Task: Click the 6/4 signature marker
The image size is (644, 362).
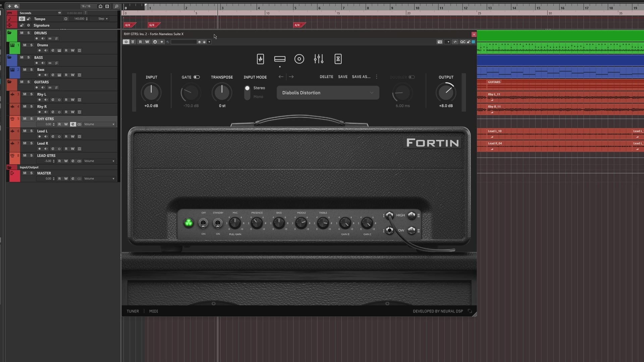Action: 153,25
